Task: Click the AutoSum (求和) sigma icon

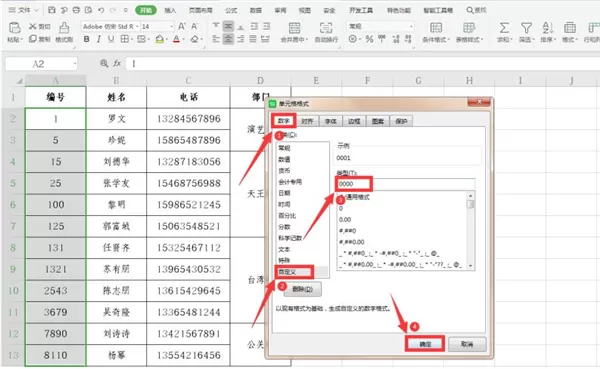Action: [504, 28]
